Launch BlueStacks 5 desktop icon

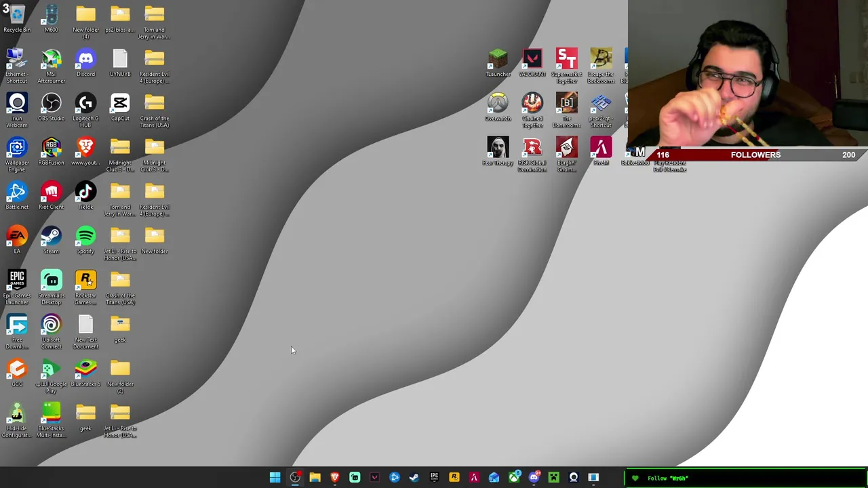[x=86, y=373]
